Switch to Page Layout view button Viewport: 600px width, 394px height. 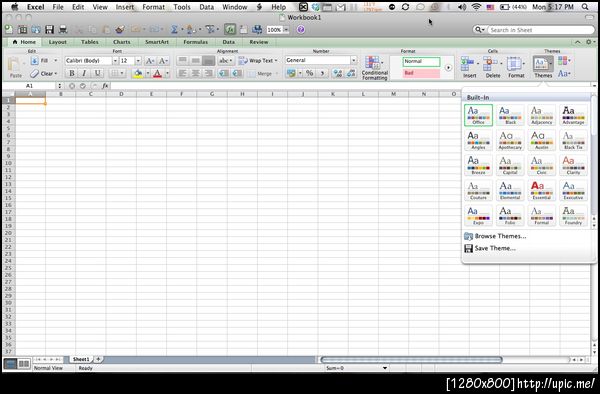click(24, 364)
